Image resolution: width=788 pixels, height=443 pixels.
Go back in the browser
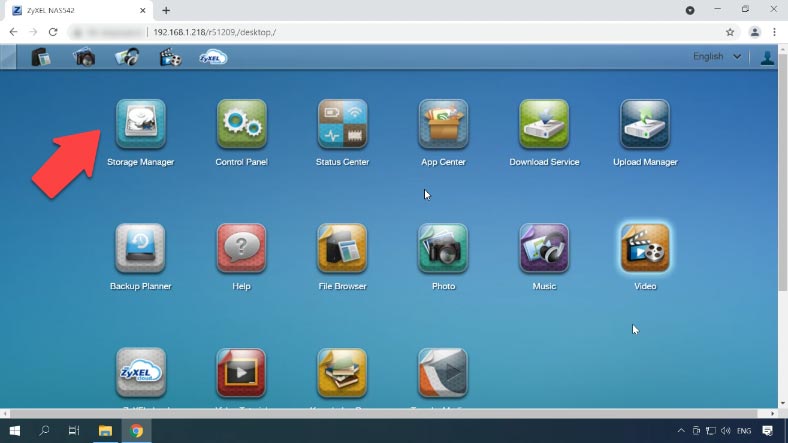coord(13,32)
